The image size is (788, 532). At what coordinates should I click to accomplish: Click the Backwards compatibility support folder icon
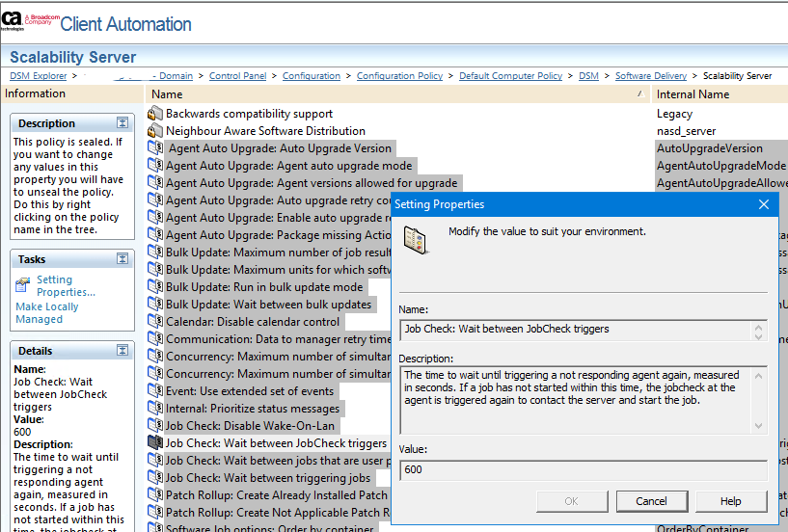[x=155, y=114]
